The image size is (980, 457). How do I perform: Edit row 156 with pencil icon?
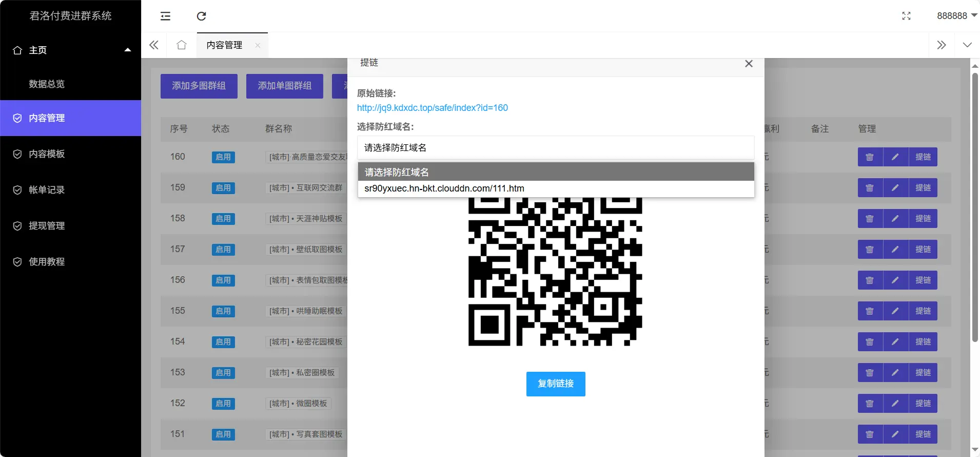coord(895,280)
